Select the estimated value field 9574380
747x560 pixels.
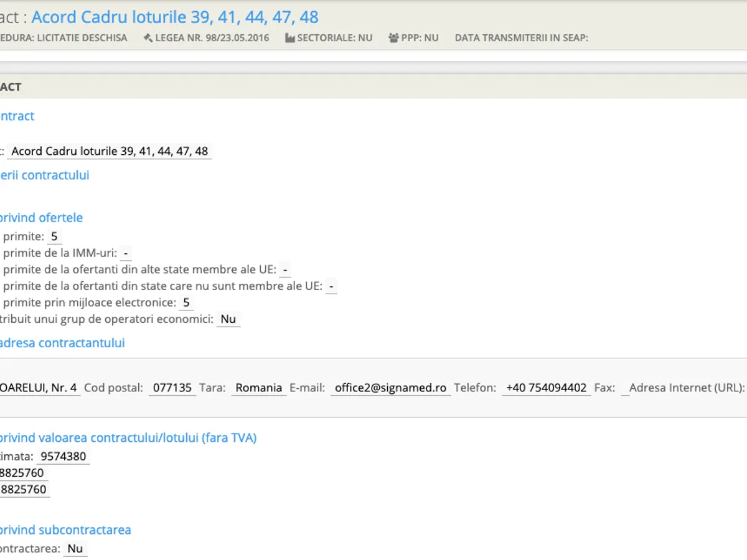pos(63,457)
